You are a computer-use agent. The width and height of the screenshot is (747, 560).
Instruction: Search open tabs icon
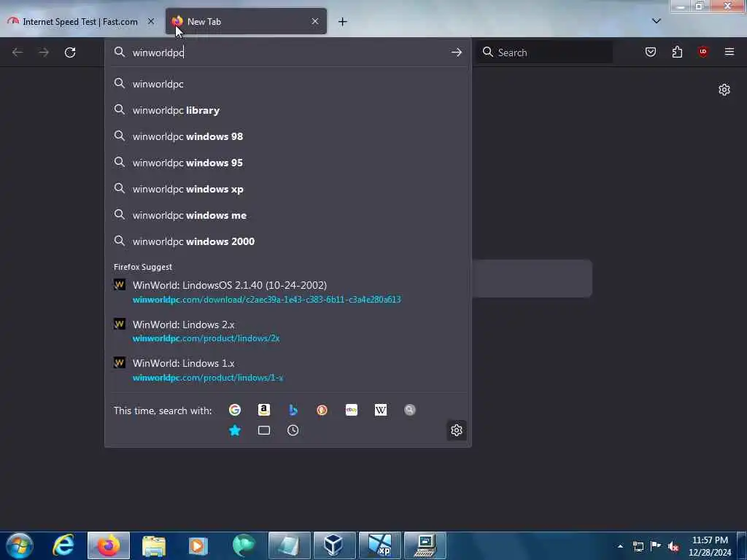point(264,430)
